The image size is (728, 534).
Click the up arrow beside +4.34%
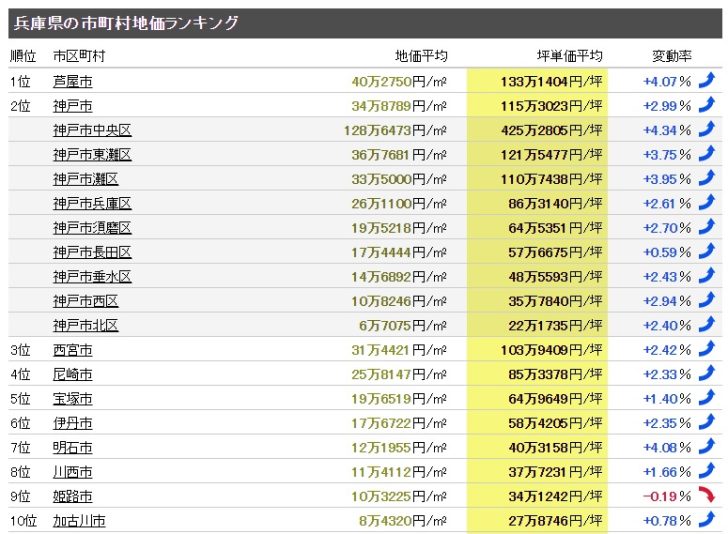point(707,129)
